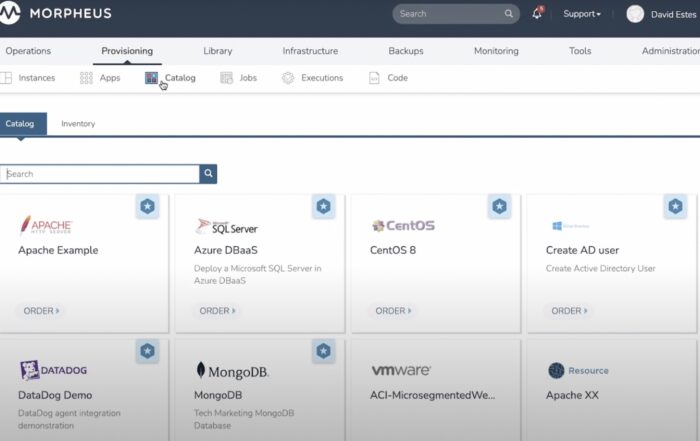The image size is (700, 441).
Task: Toggle the featured star on Azure DBaaS card
Action: [324, 206]
